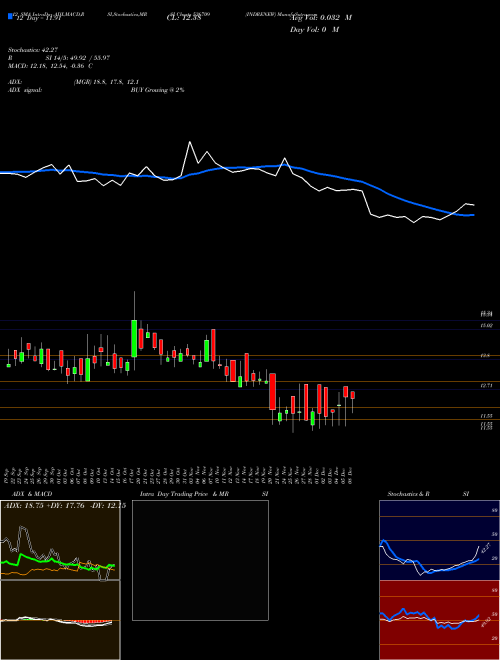Click the blue 12-day SMA legend square

[11, 16]
